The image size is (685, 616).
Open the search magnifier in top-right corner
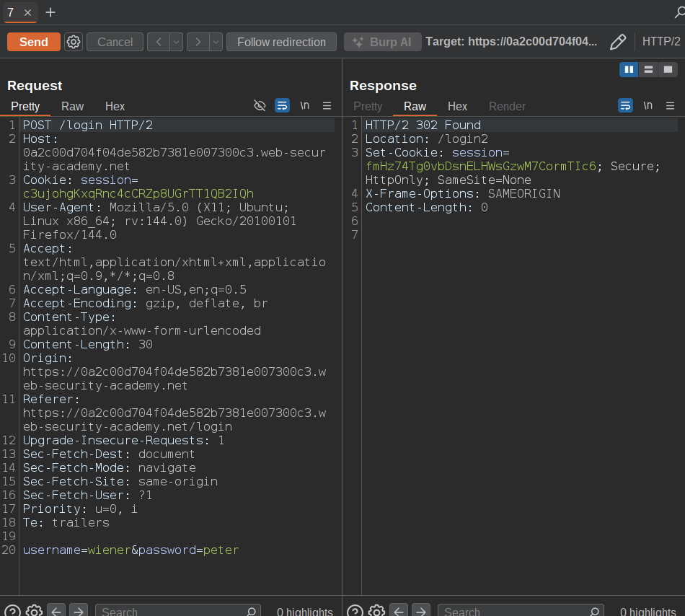[x=679, y=12]
